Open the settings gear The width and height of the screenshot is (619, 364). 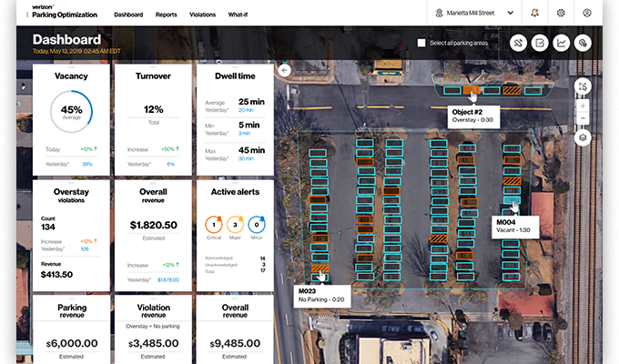tap(561, 13)
